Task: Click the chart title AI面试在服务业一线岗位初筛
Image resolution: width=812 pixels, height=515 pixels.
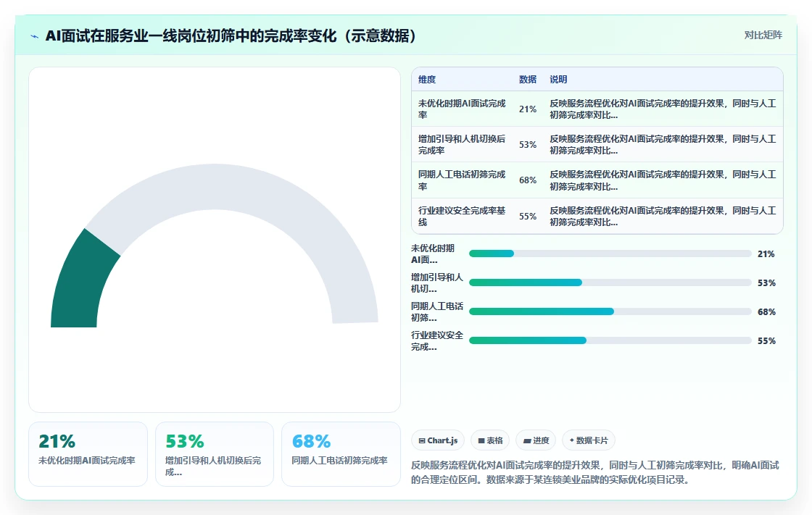Action: pyautogui.click(x=231, y=35)
